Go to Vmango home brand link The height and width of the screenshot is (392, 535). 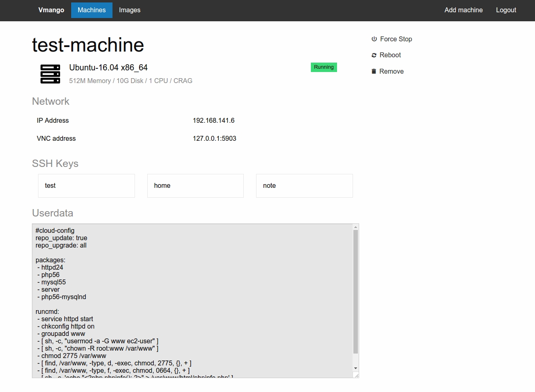[51, 10]
